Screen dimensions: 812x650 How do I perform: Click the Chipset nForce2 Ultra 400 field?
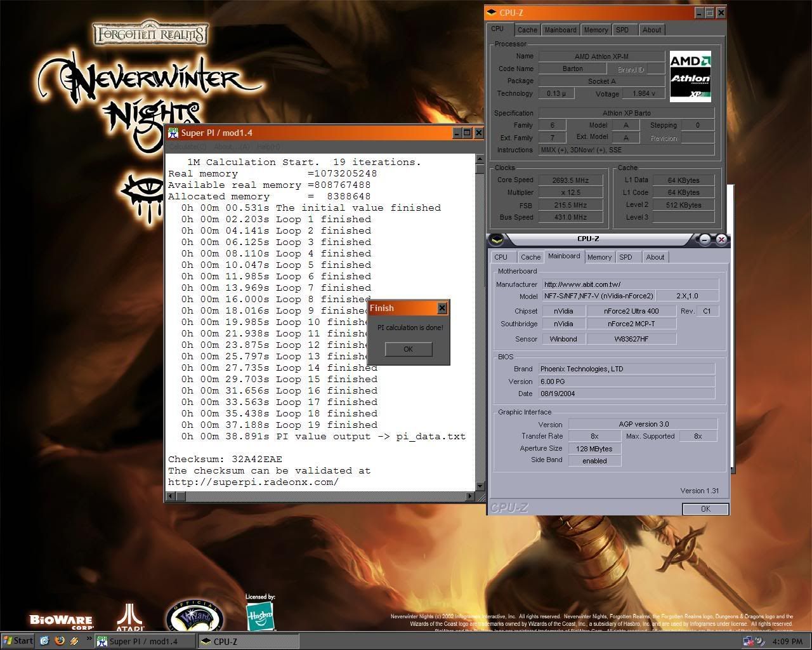(632, 311)
